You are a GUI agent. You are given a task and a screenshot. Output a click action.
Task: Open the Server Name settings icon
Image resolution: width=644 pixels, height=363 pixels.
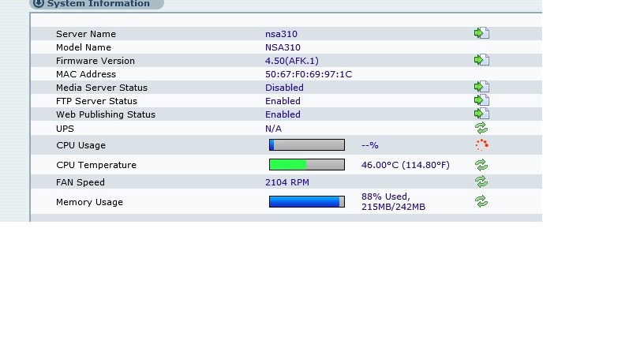click(x=481, y=33)
